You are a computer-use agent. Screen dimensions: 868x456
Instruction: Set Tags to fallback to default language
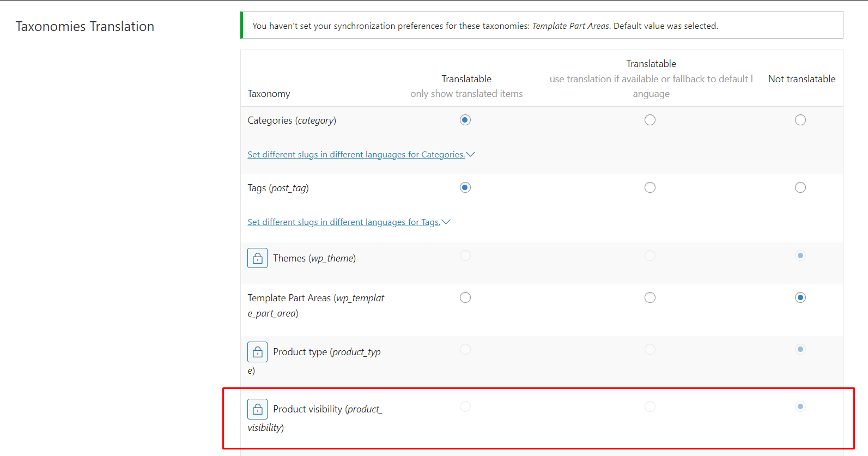click(650, 187)
